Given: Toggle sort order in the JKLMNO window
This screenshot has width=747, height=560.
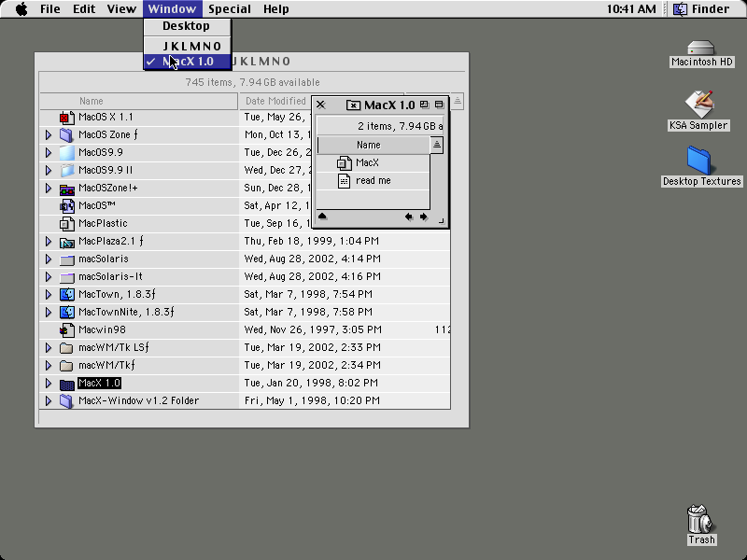Looking at the screenshot, I should click(x=457, y=101).
